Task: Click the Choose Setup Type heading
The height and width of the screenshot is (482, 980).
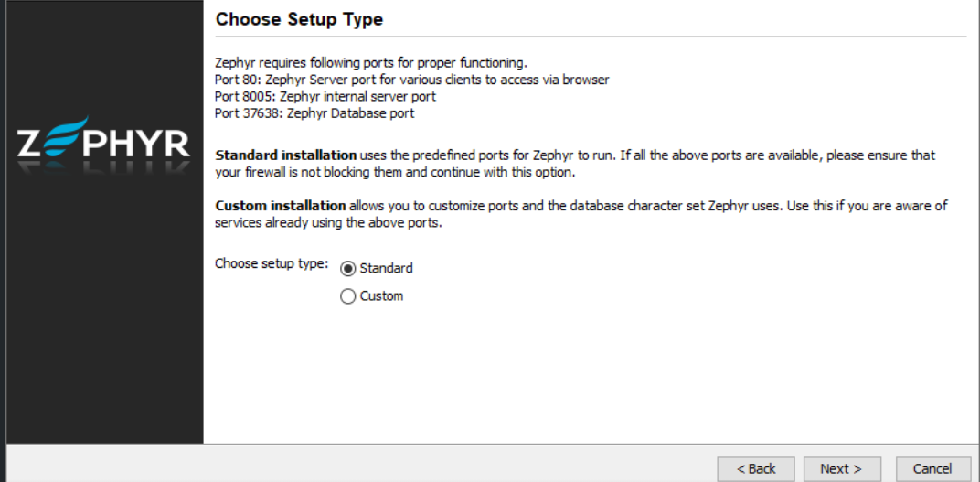Action: click(299, 19)
